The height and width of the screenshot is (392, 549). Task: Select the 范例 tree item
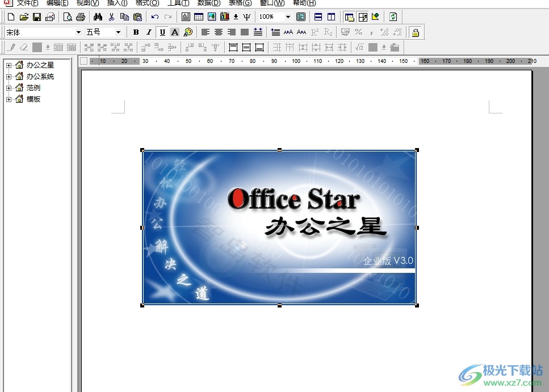point(33,88)
